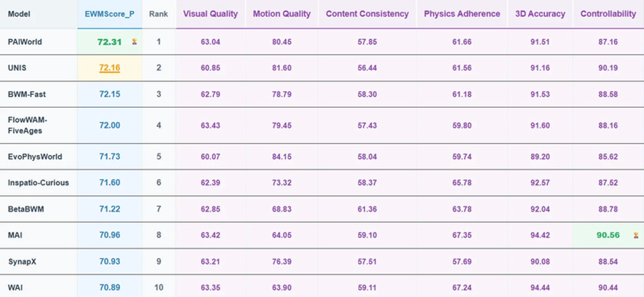
Task: Click UNIS's 90.19 Controllability value
Action: [x=608, y=68]
